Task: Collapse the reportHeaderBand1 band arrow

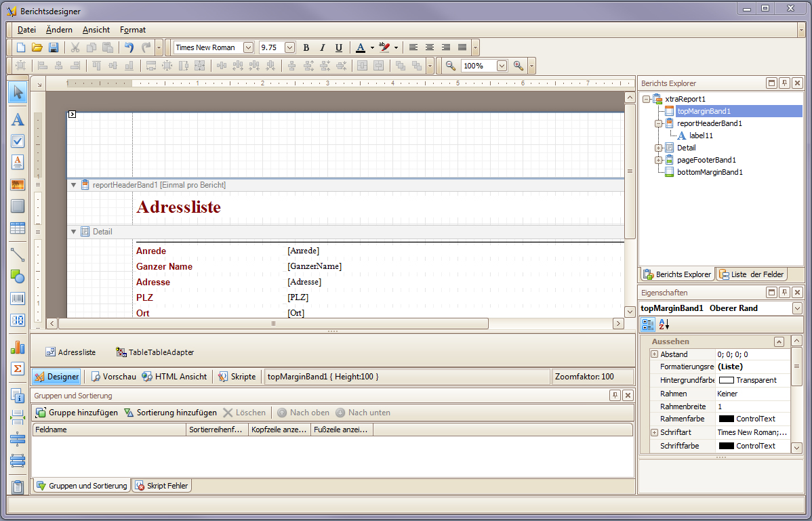Action: click(73, 185)
